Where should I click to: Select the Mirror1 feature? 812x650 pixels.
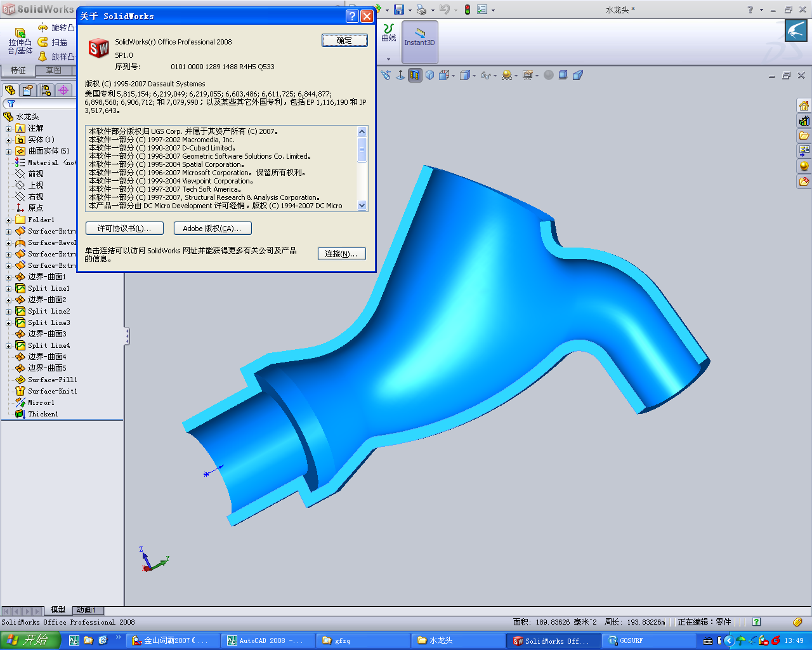click(x=35, y=402)
